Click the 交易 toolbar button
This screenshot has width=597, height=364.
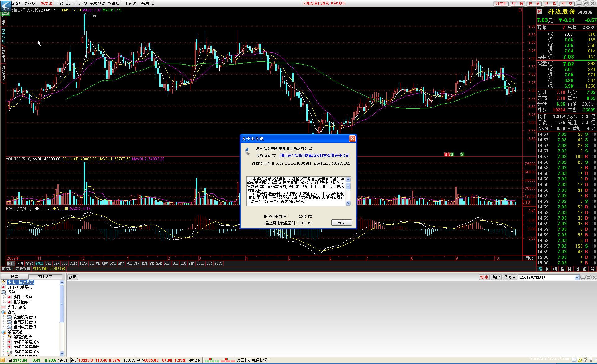[x=551, y=3]
